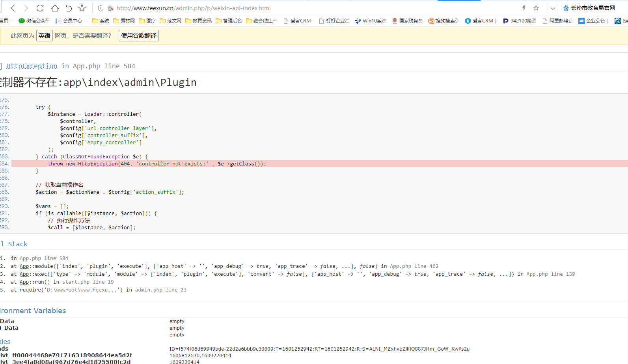Screen dimensions: 628x364
Task: Go to the browser home page icon
Action: [55, 8]
